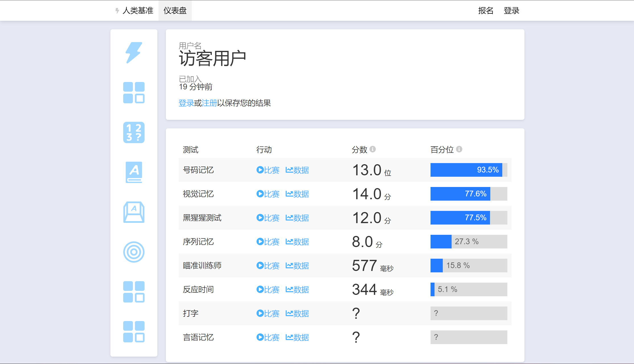Click the '19 分钟前' joined time
This screenshot has width=634, height=364.
tap(195, 87)
